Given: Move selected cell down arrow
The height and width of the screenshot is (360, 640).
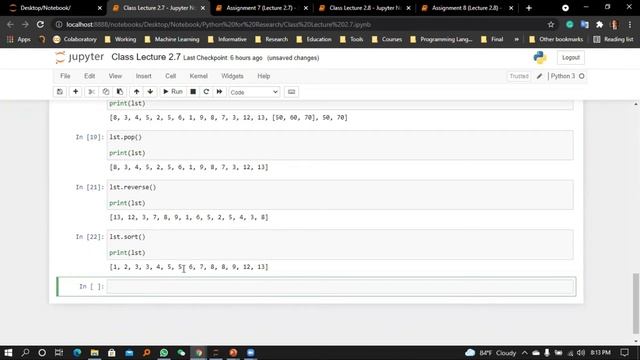Looking at the screenshot, I should [150, 92].
